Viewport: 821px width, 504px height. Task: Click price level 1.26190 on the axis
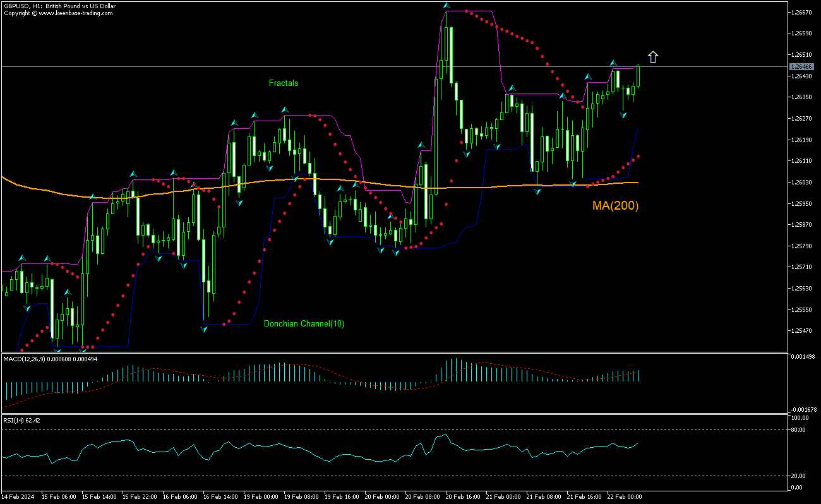coord(801,140)
